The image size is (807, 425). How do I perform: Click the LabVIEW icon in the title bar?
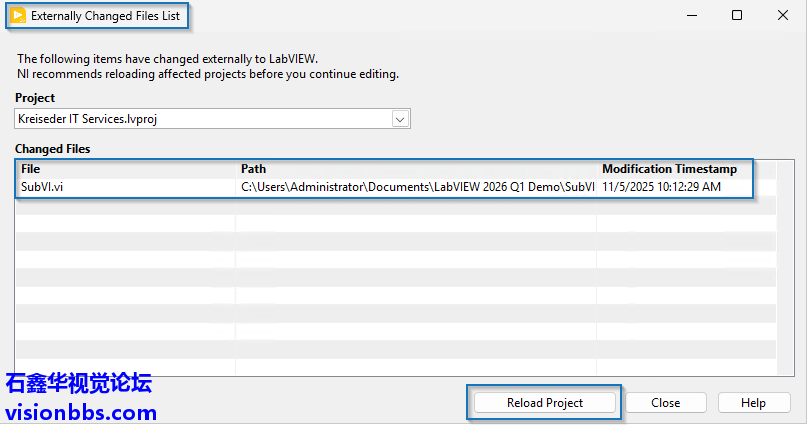click(17, 16)
